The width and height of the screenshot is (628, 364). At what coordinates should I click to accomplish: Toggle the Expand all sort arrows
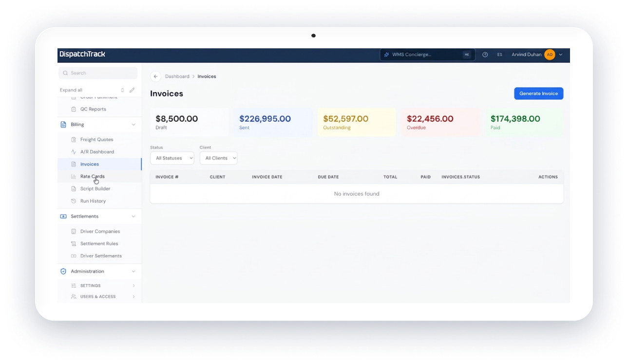click(x=122, y=90)
